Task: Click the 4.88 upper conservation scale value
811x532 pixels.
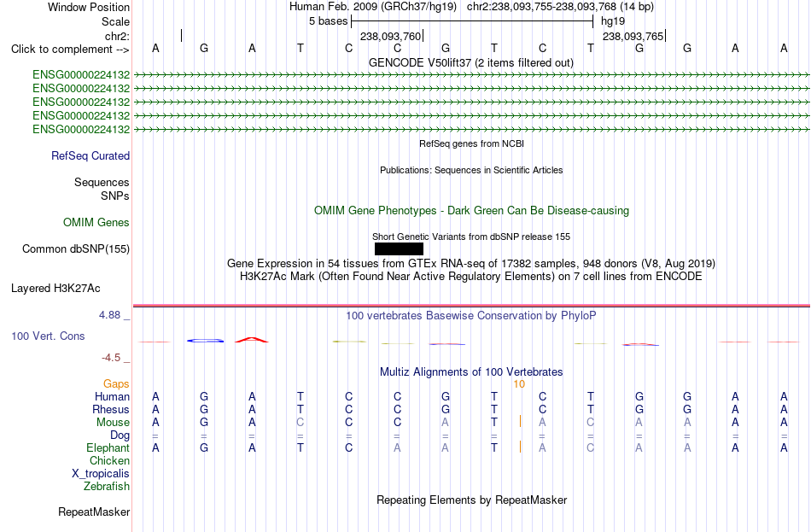Action: (x=109, y=315)
